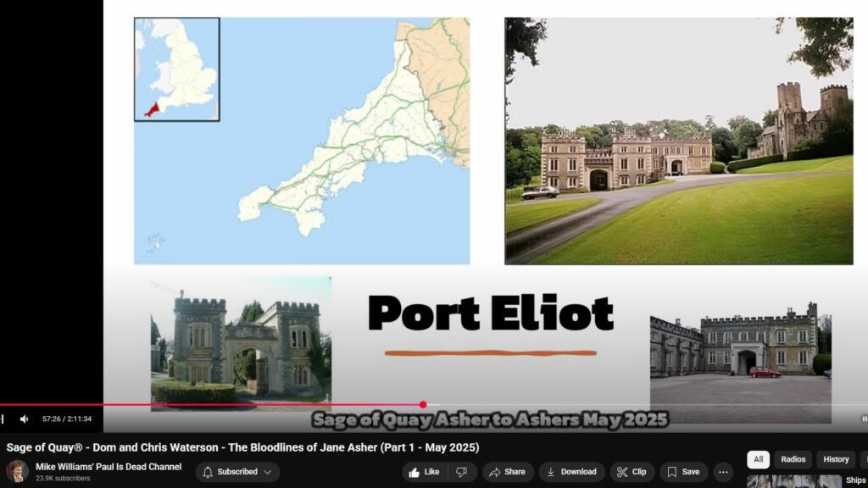Share this video
Viewport: 868px width, 488px height.
pos(507,472)
